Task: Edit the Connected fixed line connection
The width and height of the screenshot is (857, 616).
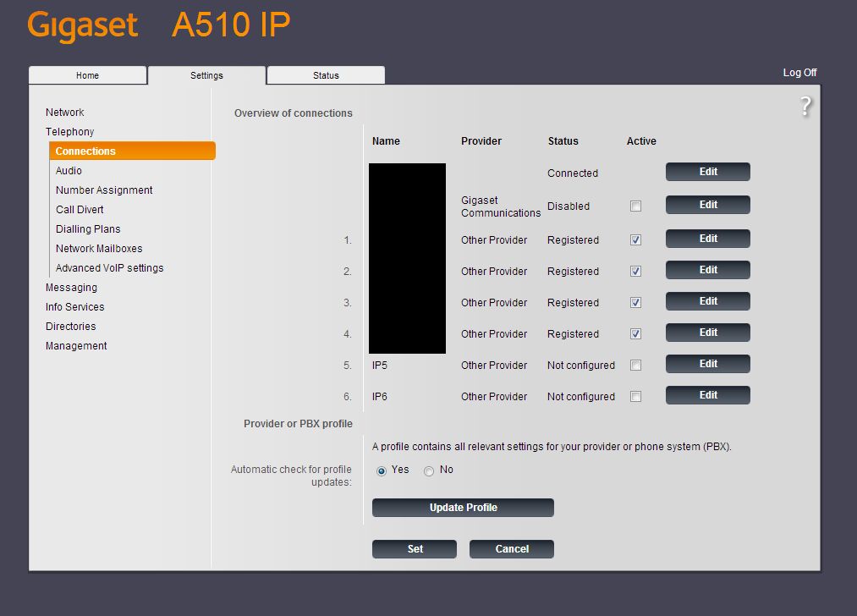Action: coord(708,172)
